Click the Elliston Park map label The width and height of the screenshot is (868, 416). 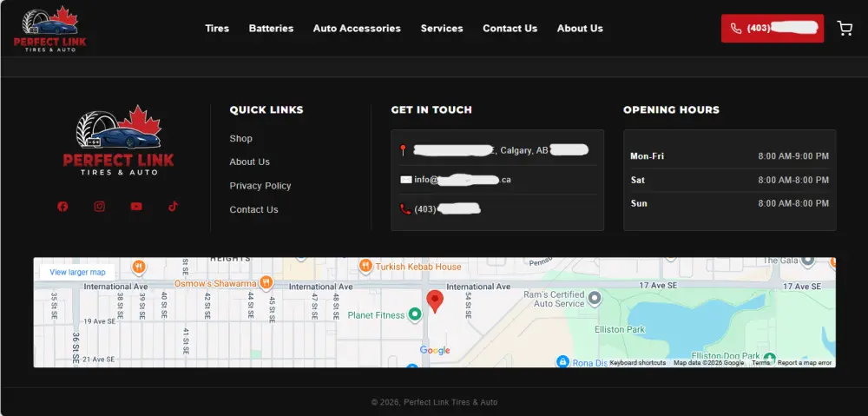coord(620,330)
